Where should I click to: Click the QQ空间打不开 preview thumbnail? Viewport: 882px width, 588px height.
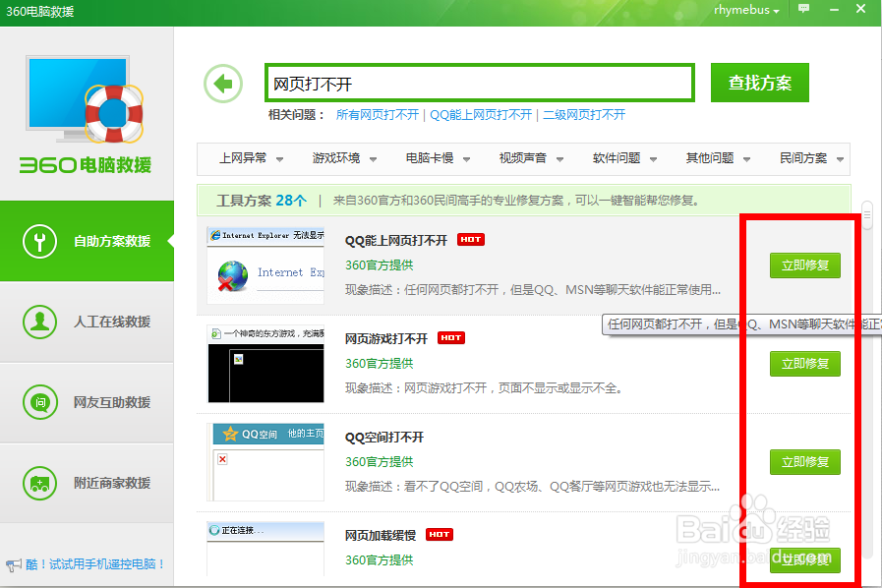coord(265,462)
